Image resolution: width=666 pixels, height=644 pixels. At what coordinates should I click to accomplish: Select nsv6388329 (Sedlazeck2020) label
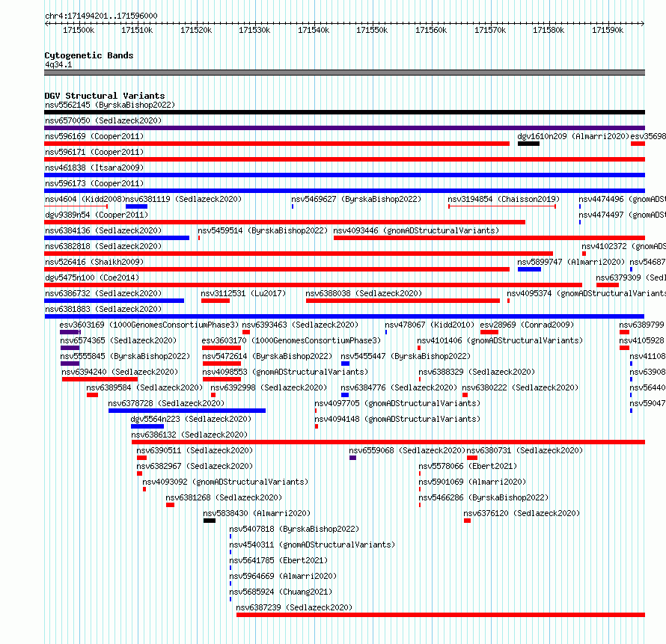pyautogui.click(x=477, y=372)
